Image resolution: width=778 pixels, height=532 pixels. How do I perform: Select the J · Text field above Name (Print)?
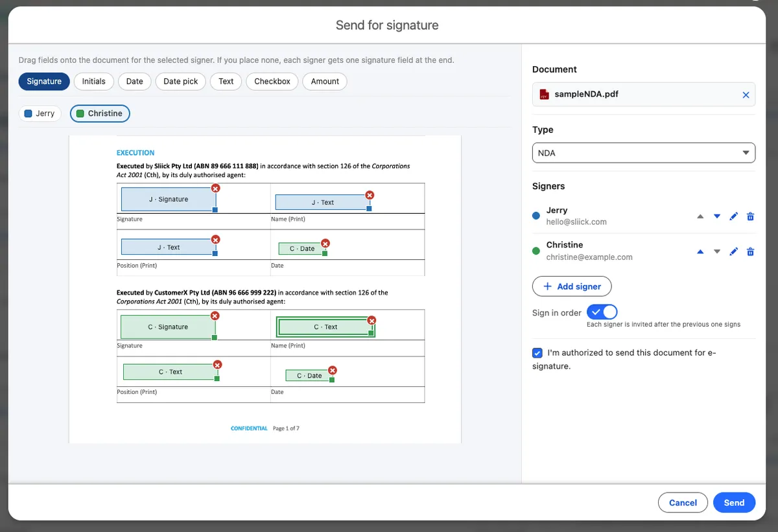coord(322,202)
